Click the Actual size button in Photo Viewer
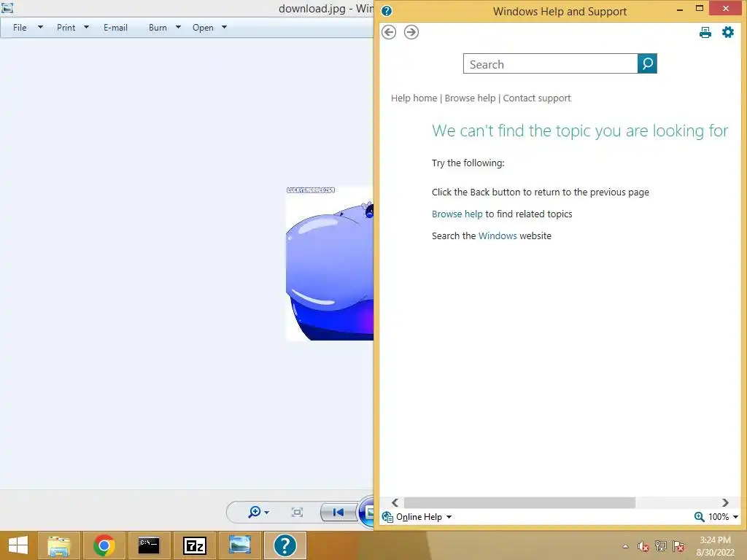 [x=297, y=512]
